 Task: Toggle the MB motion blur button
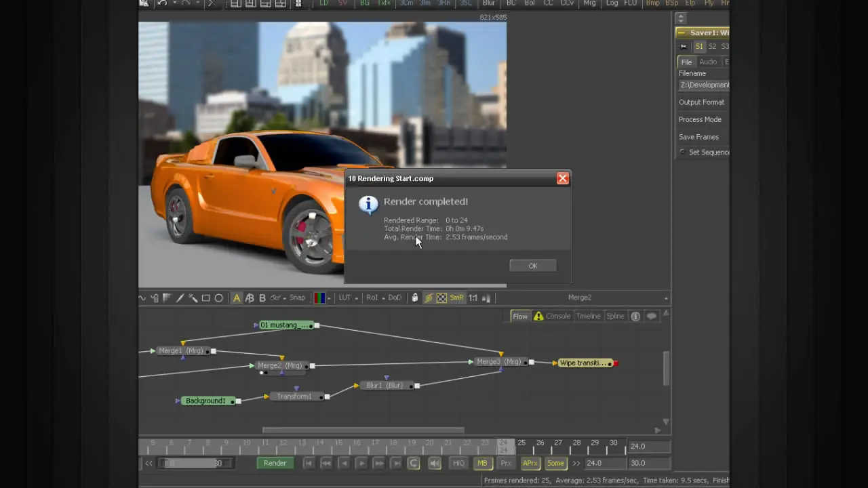(482, 463)
